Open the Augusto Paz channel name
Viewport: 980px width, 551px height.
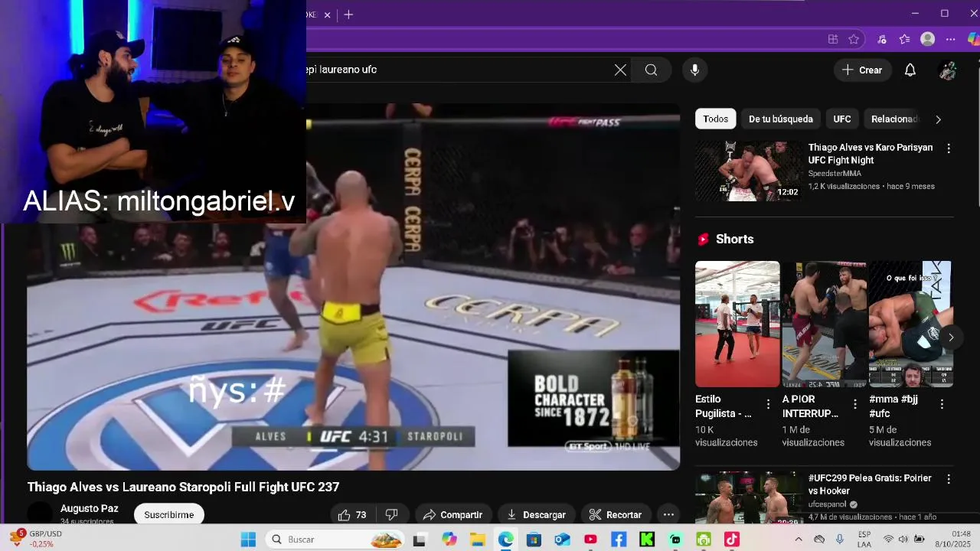(x=90, y=508)
